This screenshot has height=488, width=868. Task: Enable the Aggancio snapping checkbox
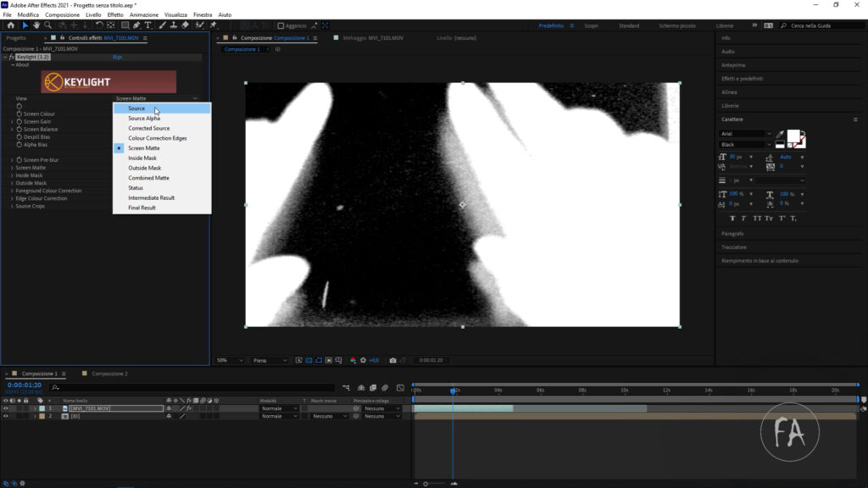pyautogui.click(x=280, y=25)
